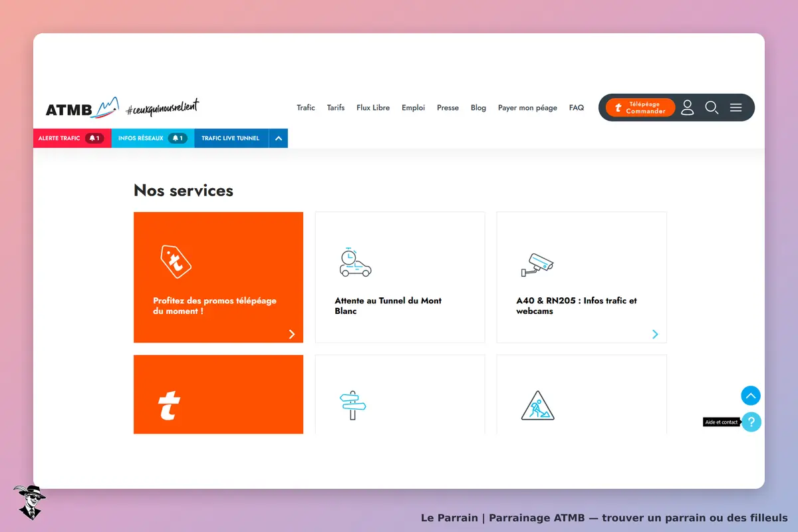Click the 'Aide et contact' tooltip label
The height and width of the screenshot is (532, 798).
[x=722, y=422]
